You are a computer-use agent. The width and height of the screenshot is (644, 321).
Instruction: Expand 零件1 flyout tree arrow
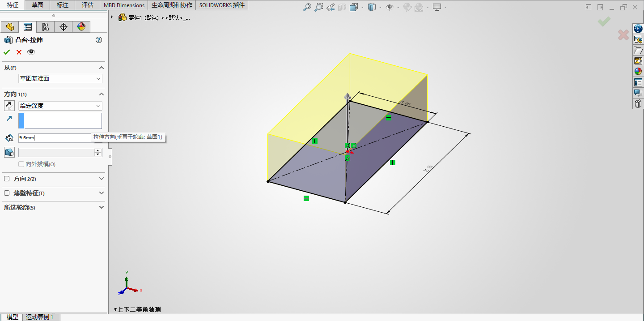point(112,17)
